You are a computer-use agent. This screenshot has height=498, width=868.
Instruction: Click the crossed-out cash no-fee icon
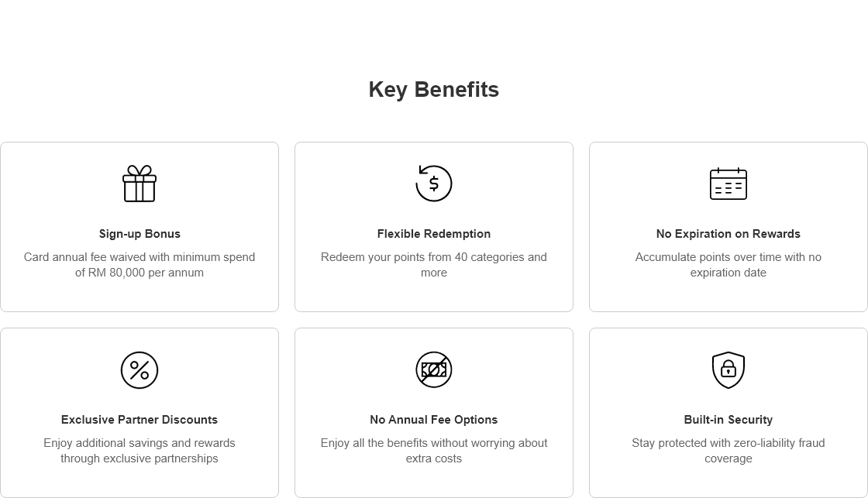(x=434, y=369)
